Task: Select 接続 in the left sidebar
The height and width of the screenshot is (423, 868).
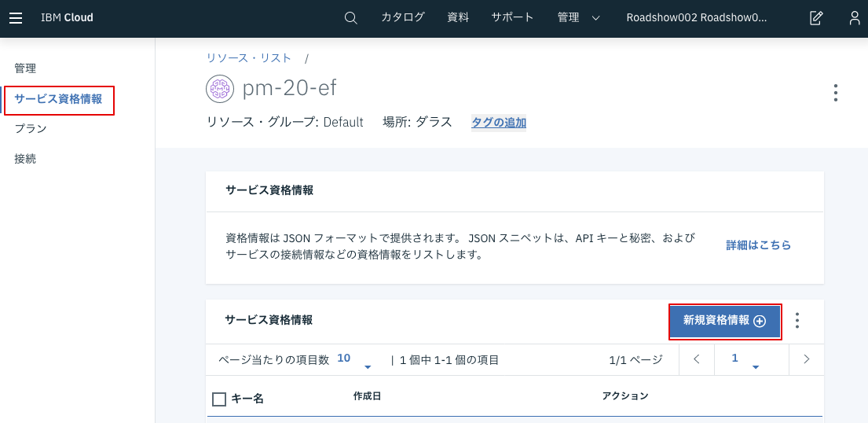Action: (x=25, y=159)
